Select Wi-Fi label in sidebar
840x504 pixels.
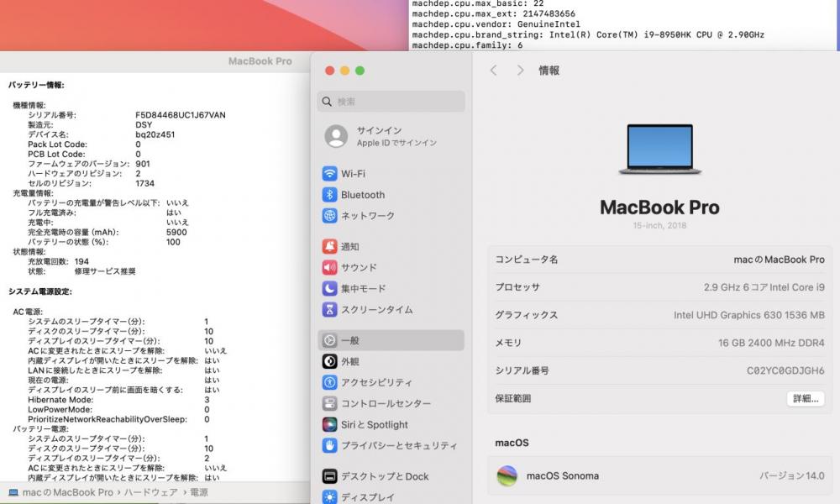(x=353, y=174)
